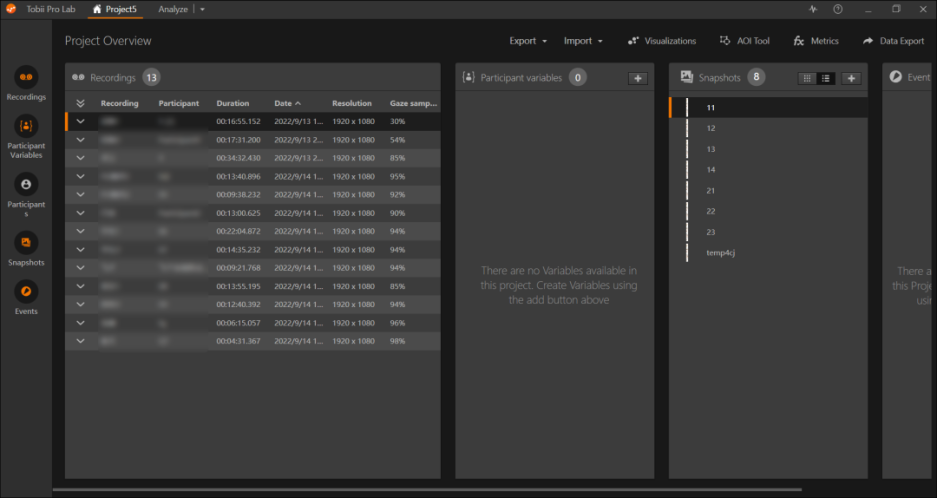The width and height of the screenshot is (937, 498).
Task: Open the AOI Tool
Action: coord(744,41)
